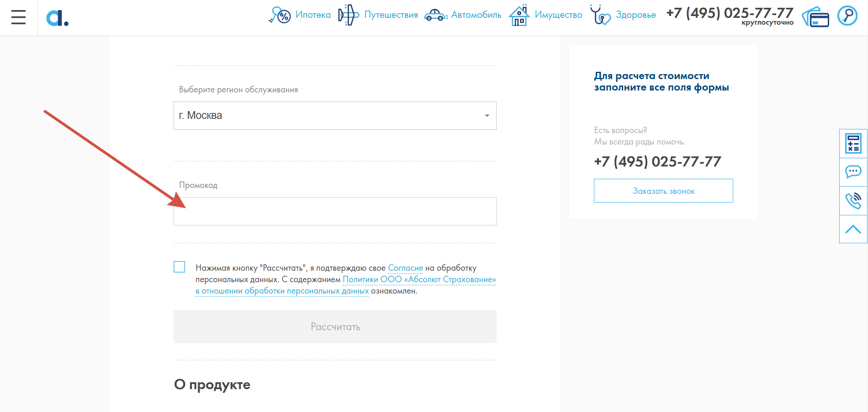Check the personal data consent checkbox
This screenshot has height=412, width=868.
[x=180, y=267]
